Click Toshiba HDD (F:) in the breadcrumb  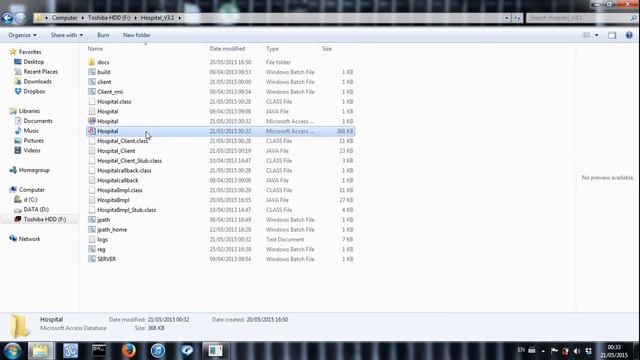[x=109, y=18]
